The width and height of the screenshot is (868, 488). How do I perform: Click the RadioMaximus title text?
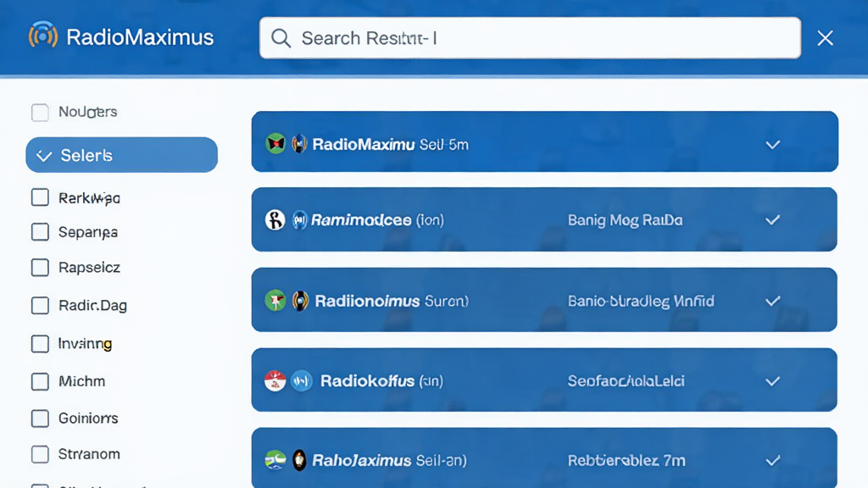click(140, 37)
